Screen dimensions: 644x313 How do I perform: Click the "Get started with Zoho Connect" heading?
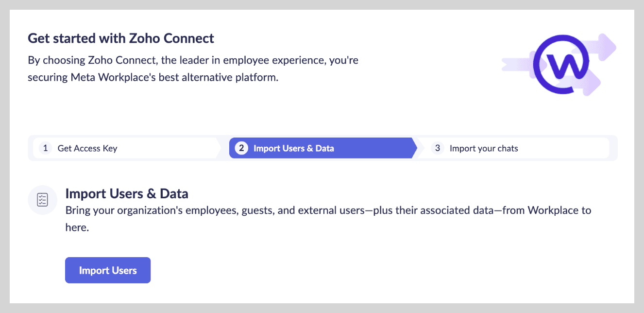tap(121, 38)
